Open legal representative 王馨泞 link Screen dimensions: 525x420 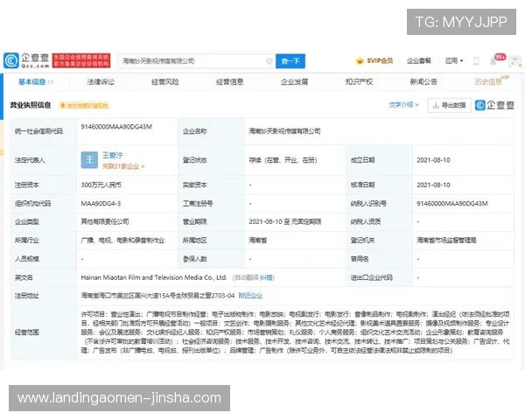pyautogui.click(x=113, y=156)
